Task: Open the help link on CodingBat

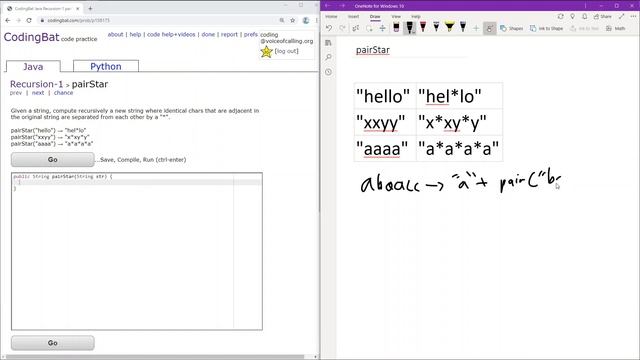Action: click(135, 34)
